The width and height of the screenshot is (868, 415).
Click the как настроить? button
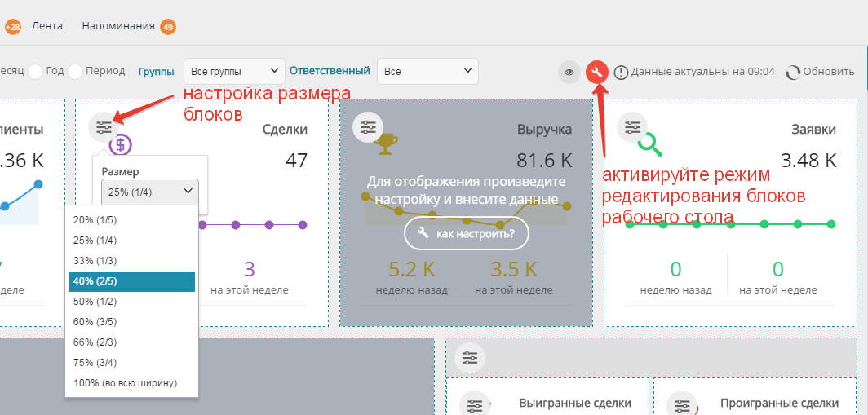pyautogui.click(x=467, y=233)
